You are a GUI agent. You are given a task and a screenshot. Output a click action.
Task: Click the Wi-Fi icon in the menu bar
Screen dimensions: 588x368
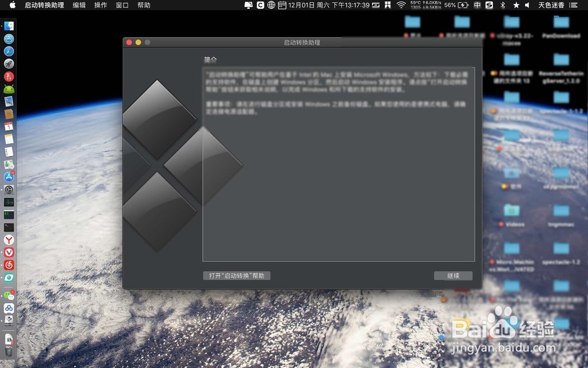[x=401, y=6]
